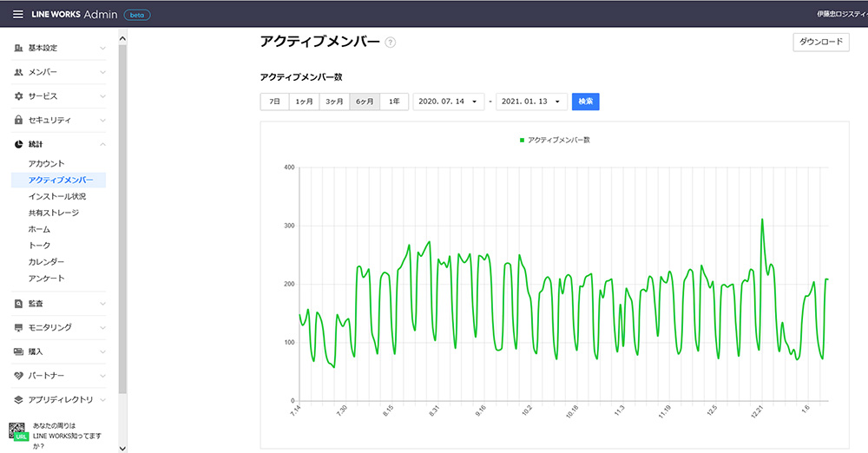Open the hamburger menu icon
This screenshot has height=453, width=868.
(17, 15)
